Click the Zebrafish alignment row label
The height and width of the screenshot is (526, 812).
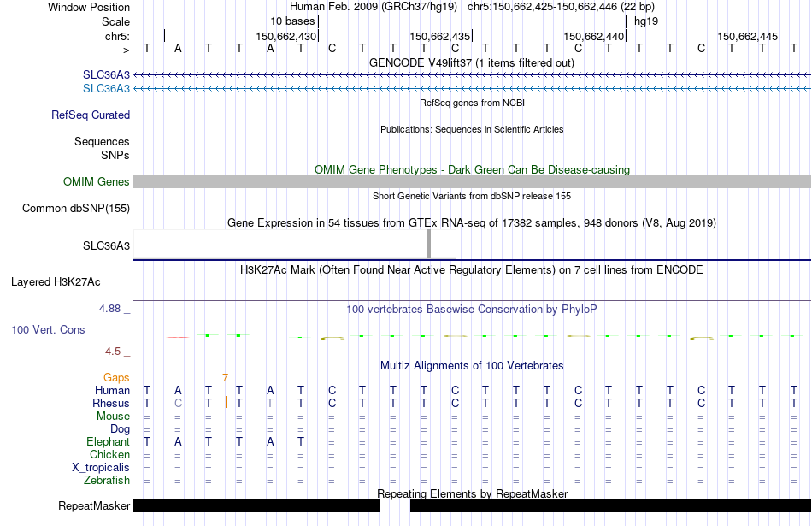tap(106, 481)
